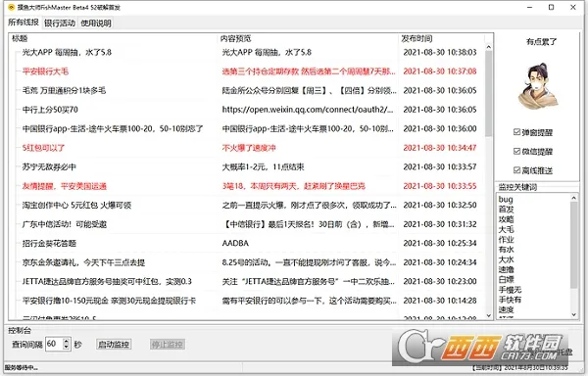
Task: Minimize the FishMaster window
Action: pos(529,7)
